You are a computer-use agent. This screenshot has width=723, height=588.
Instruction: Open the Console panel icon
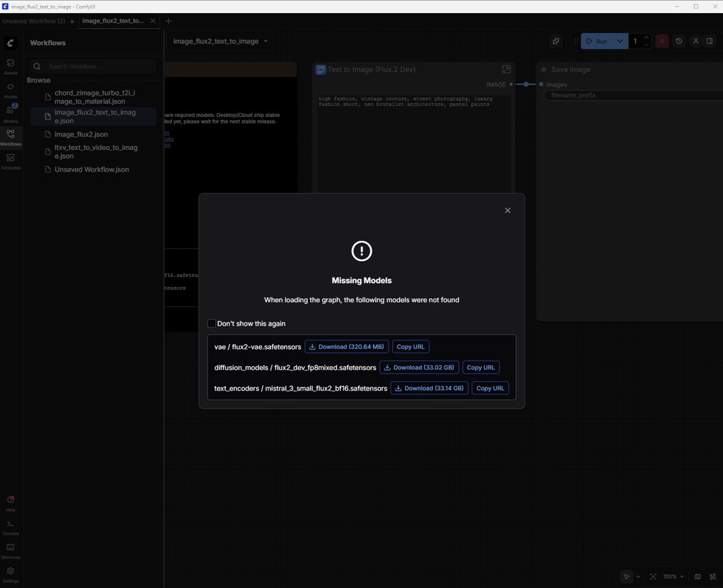click(x=10, y=526)
